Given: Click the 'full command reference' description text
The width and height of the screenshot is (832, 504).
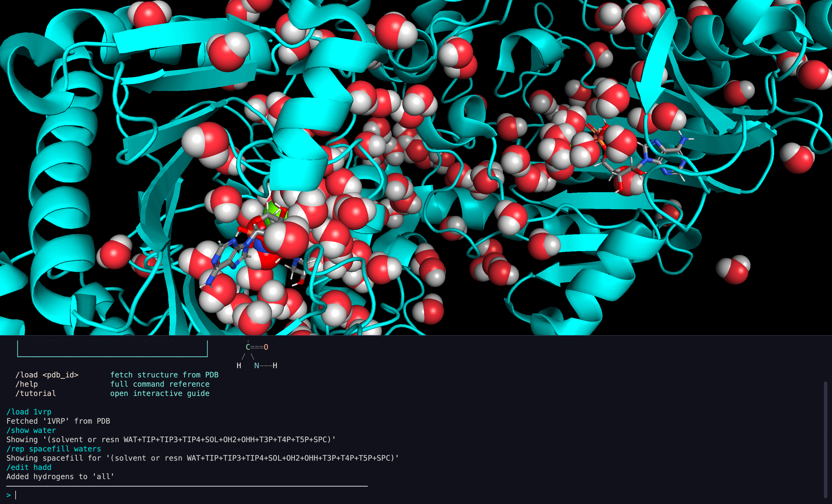Looking at the screenshot, I should click(160, 384).
